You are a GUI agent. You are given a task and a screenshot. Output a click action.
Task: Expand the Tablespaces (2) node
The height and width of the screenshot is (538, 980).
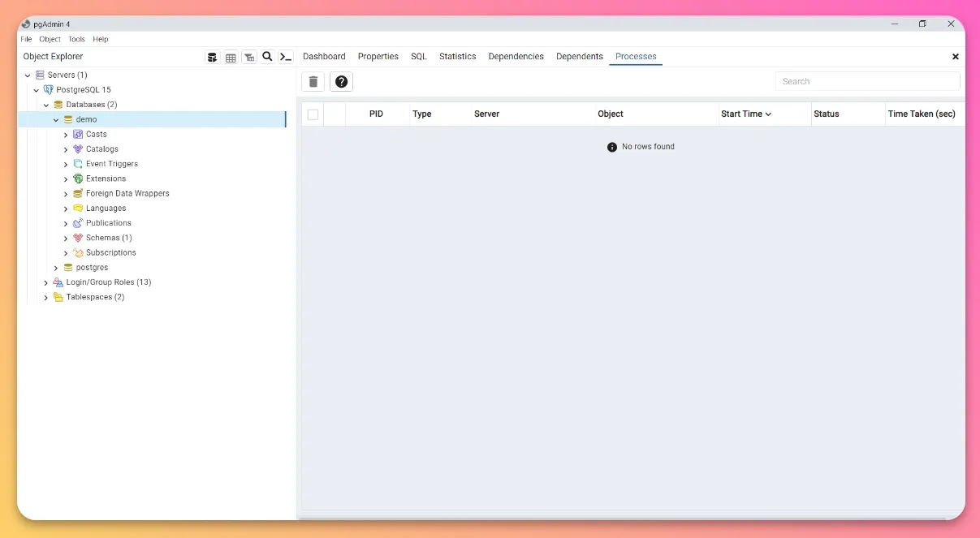click(46, 298)
